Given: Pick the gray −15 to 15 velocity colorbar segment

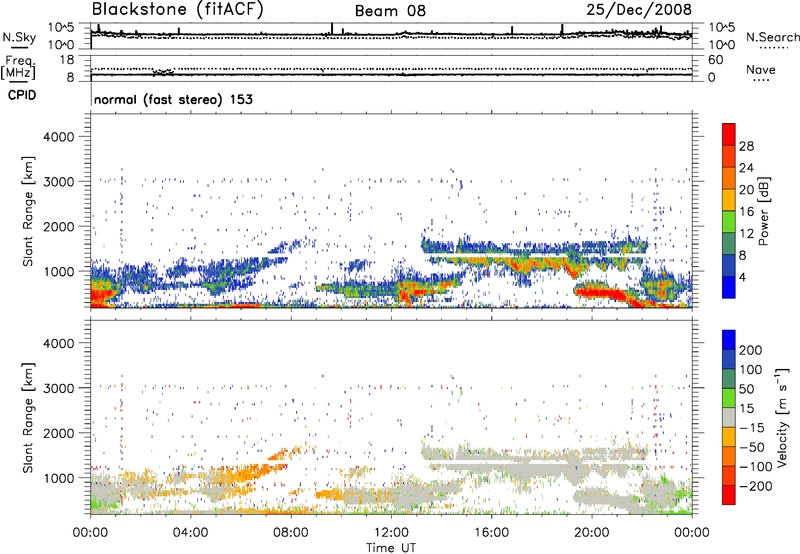Looking at the screenshot, I should coord(729,417).
